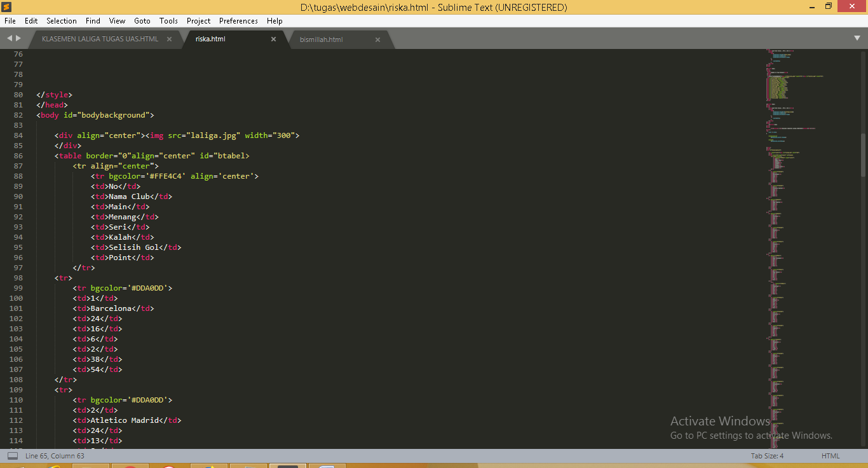Close the KLASEMEN LALIGA TUGAS UAS.HTML tab
Image resolution: width=868 pixels, height=468 pixels.
(x=170, y=39)
